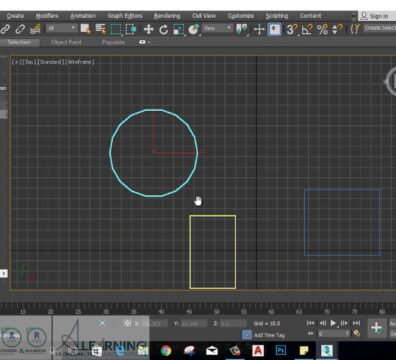
Task: Open the Wireframe viewport shading menu
Action: (x=80, y=62)
